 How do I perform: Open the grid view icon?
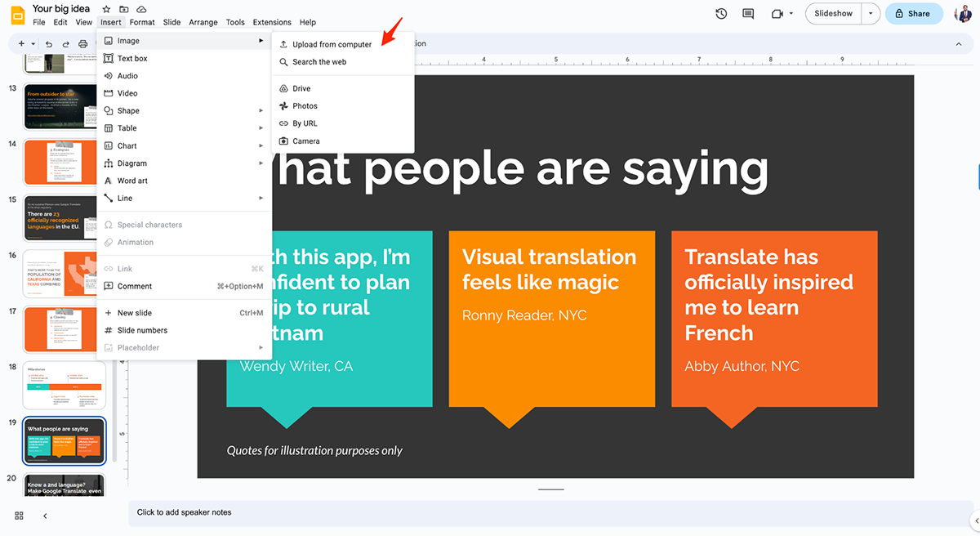pos(20,516)
